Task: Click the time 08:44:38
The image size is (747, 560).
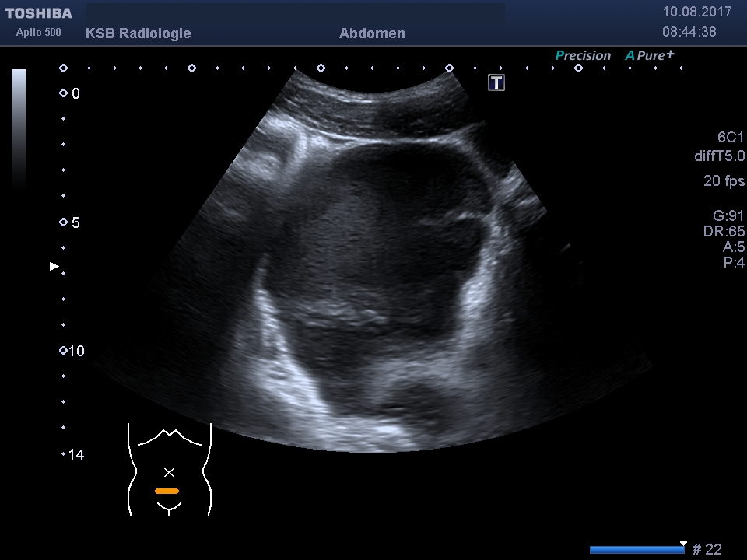Action: [x=689, y=32]
